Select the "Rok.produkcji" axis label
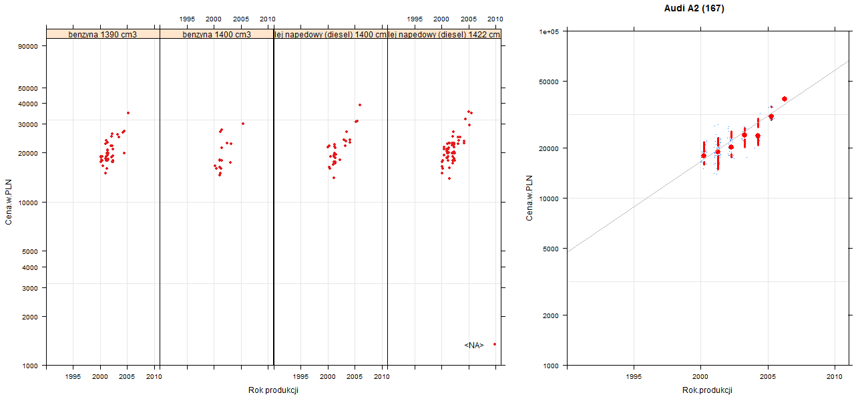 (708, 390)
